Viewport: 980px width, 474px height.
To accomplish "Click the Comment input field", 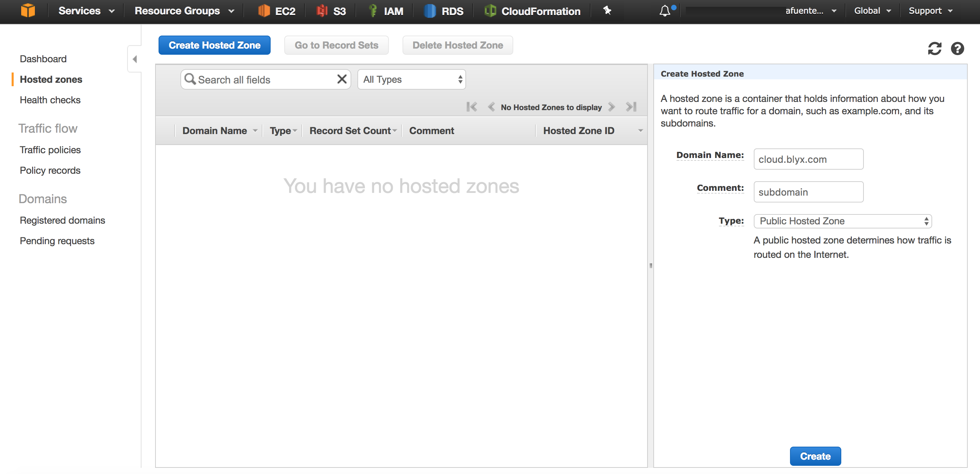I will click(x=808, y=192).
